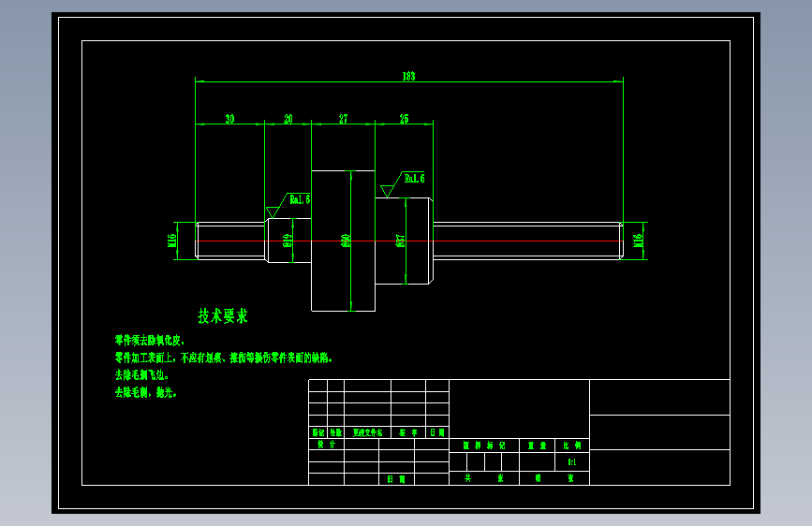Screen dimensions: 812x526
Task: Select the 20 length dimension text
Action: [288, 119]
